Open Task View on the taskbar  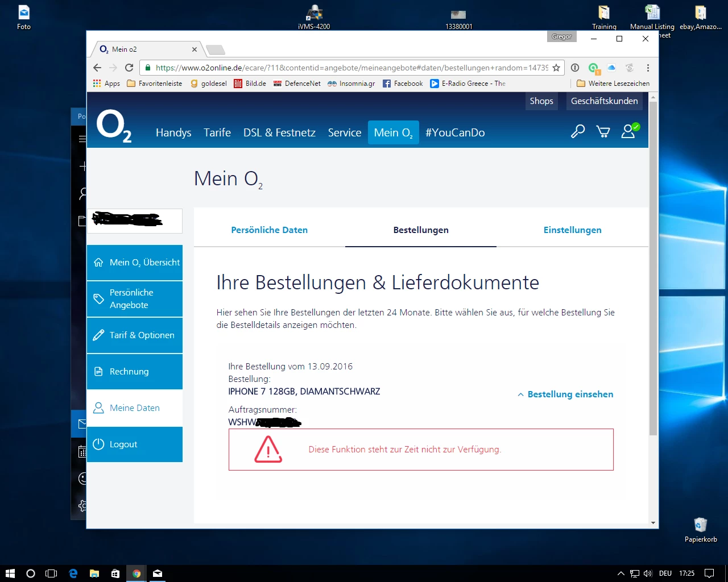pos(51,573)
